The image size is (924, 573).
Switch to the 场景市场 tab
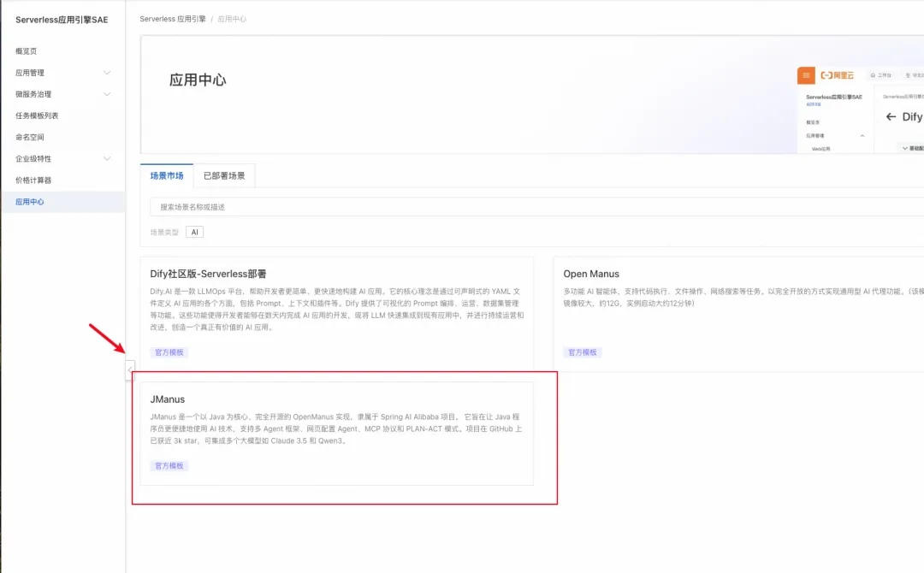tap(167, 176)
